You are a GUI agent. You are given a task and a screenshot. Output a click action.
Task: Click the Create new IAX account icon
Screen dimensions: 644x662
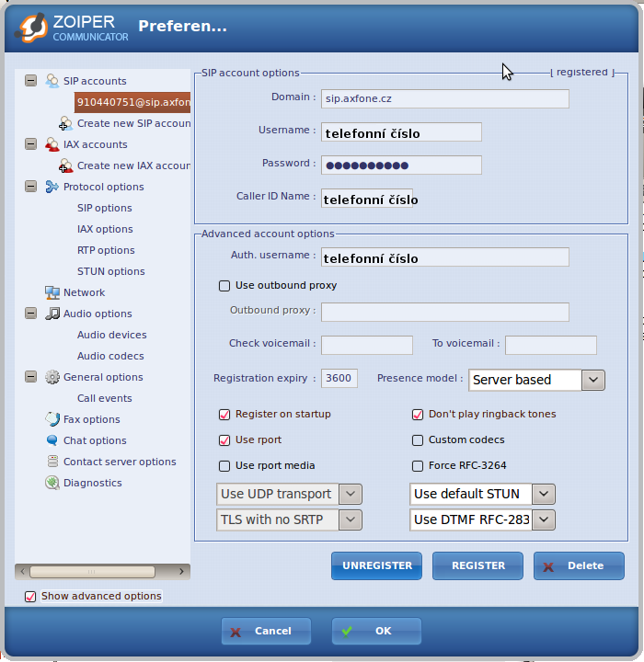(x=65, y=165)
